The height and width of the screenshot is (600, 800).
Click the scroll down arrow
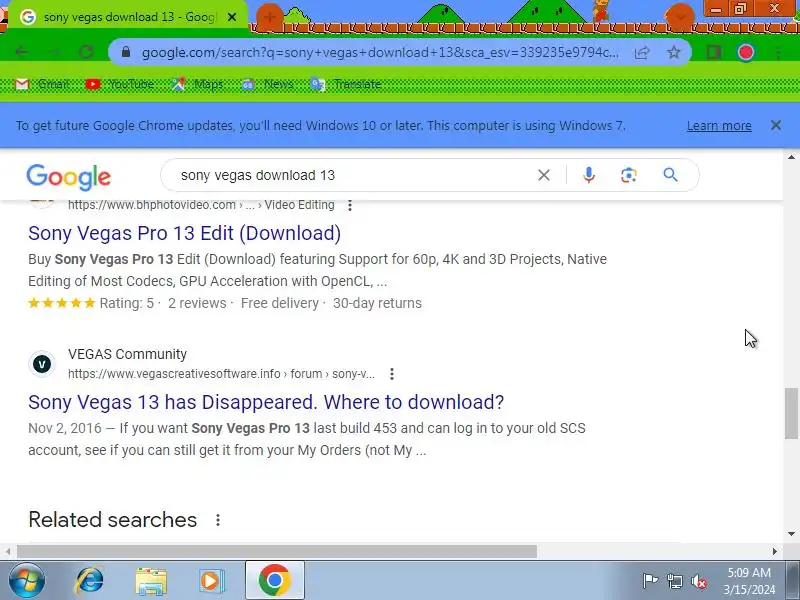(x=791, y=534)
